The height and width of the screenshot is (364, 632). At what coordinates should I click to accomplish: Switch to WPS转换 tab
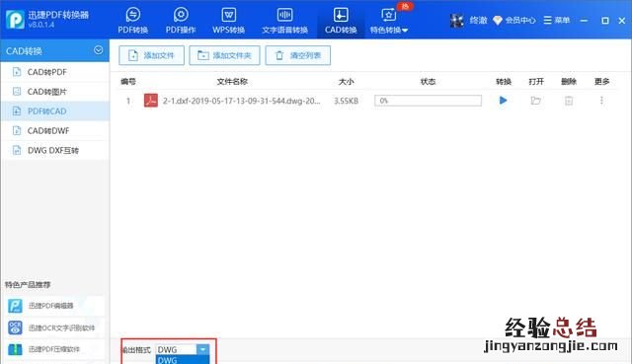pyautogui.click(x=228, y=20)
